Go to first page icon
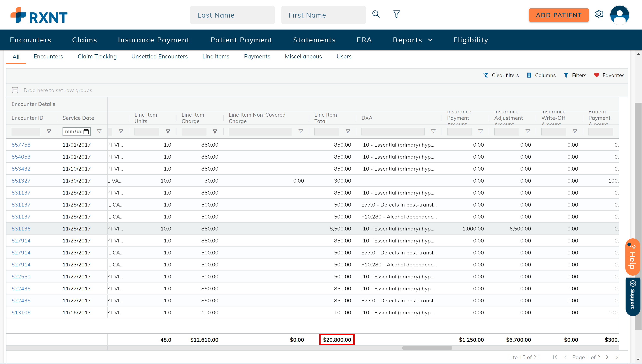This screenshot has width=642, height=364. click(x=555, y=357)
